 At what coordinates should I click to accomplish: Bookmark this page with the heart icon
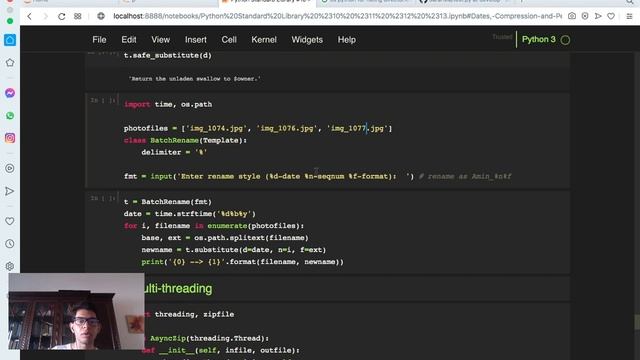click(611, 16)
